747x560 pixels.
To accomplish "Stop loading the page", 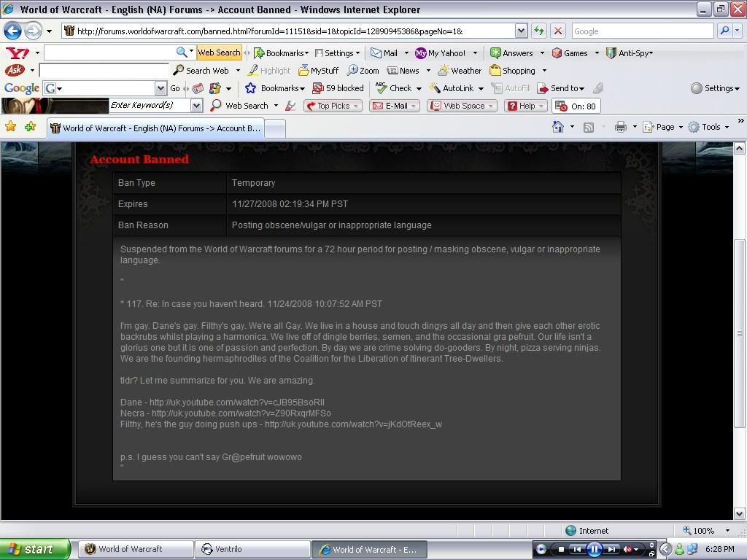I will click(558, 31).
